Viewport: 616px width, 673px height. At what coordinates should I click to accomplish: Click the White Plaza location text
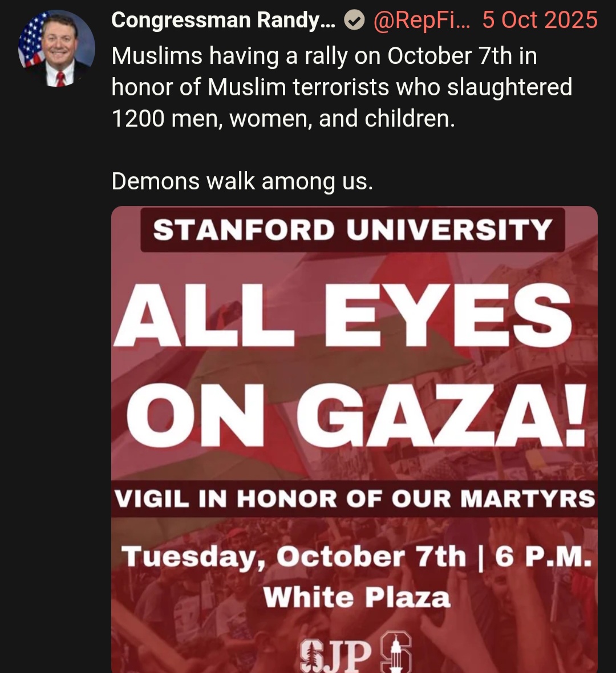click(356, 598)
